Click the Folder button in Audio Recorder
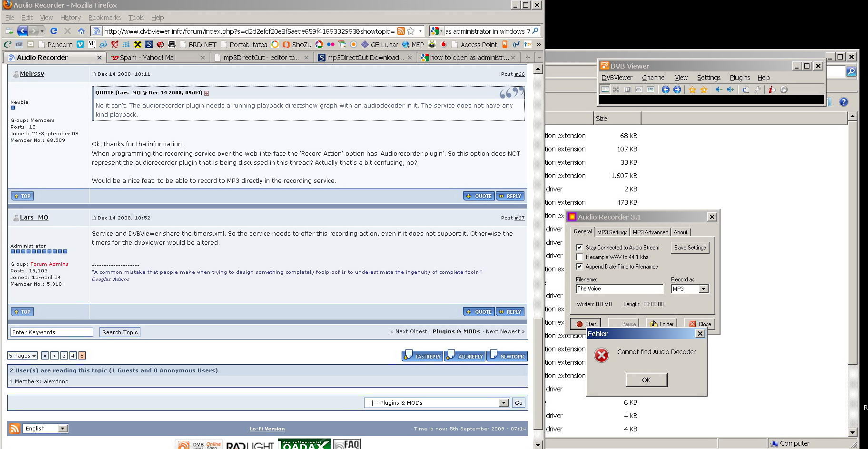 (662, 324)
